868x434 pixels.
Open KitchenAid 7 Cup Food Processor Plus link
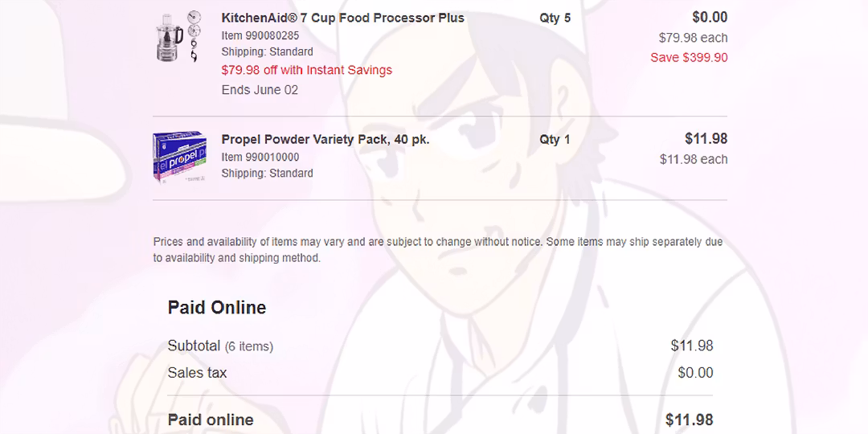coord(342,18)
